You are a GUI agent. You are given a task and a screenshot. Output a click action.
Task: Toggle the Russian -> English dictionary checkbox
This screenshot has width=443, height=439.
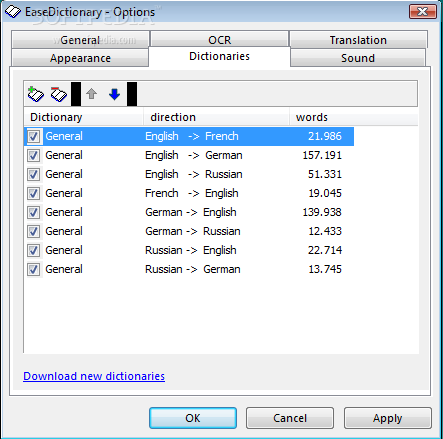click(33, 250)
